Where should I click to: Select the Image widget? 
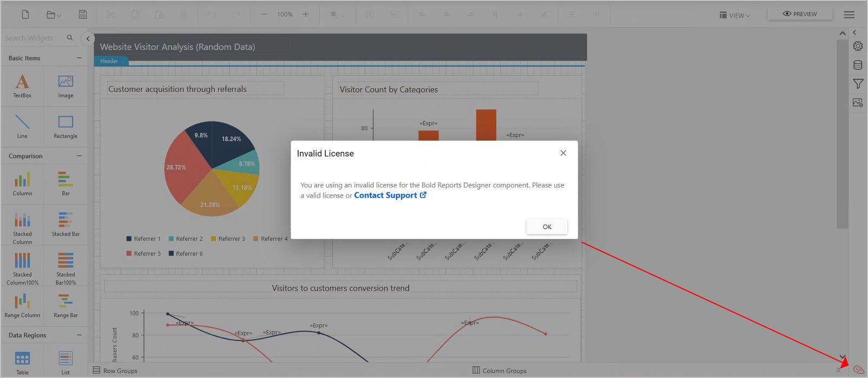point(65,86)
